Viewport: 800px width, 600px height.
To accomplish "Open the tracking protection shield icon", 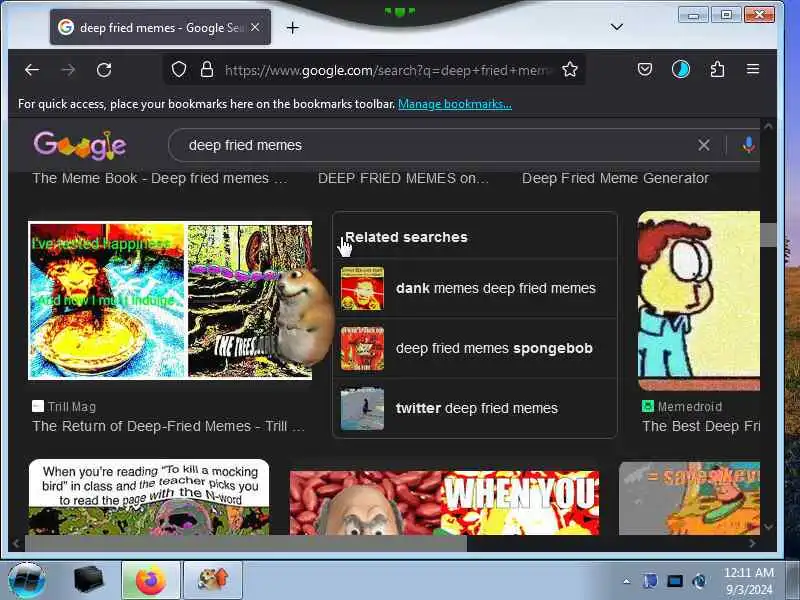I will coord(179,69).
